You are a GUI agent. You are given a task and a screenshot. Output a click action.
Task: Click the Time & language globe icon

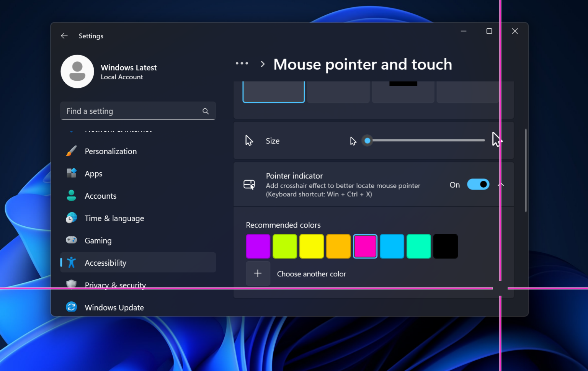click(x=71, y=218)
